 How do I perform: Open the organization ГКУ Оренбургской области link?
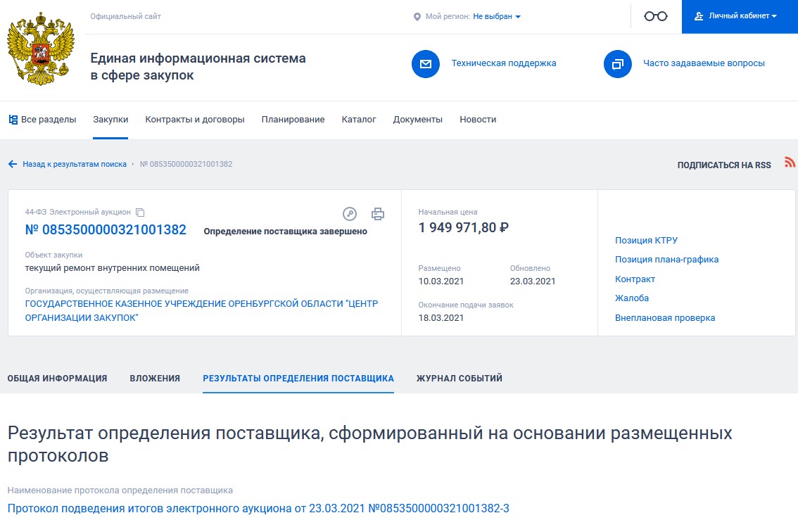201,310
